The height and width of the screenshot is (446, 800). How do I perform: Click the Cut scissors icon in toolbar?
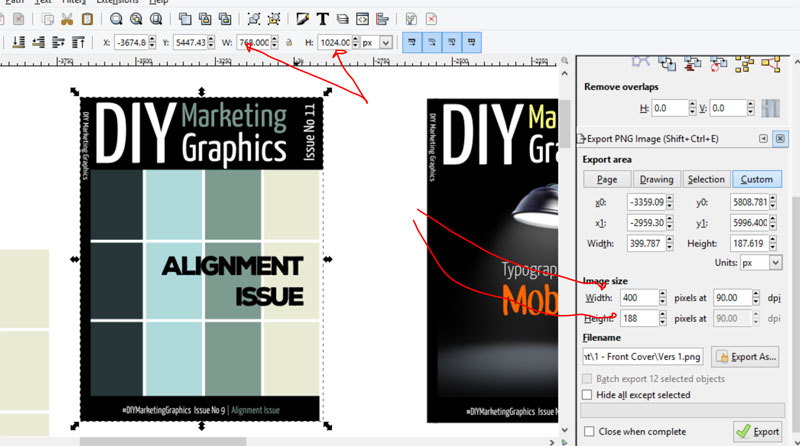click(66, 19)
